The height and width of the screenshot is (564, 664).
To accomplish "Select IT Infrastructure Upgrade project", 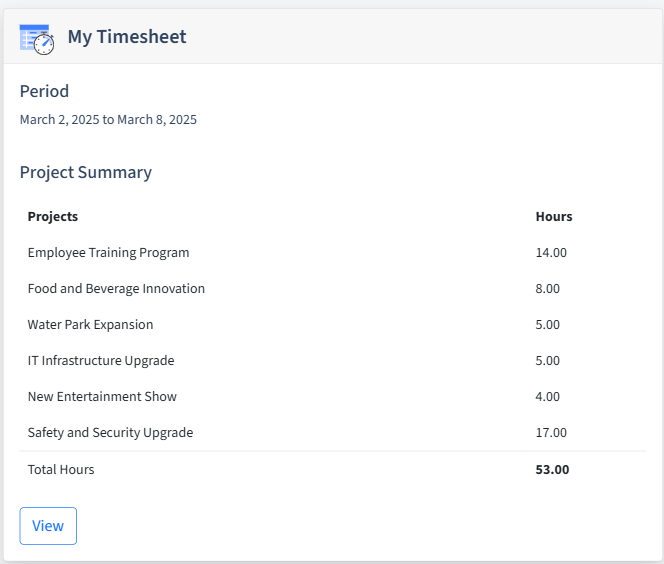I will pos(101,360).
